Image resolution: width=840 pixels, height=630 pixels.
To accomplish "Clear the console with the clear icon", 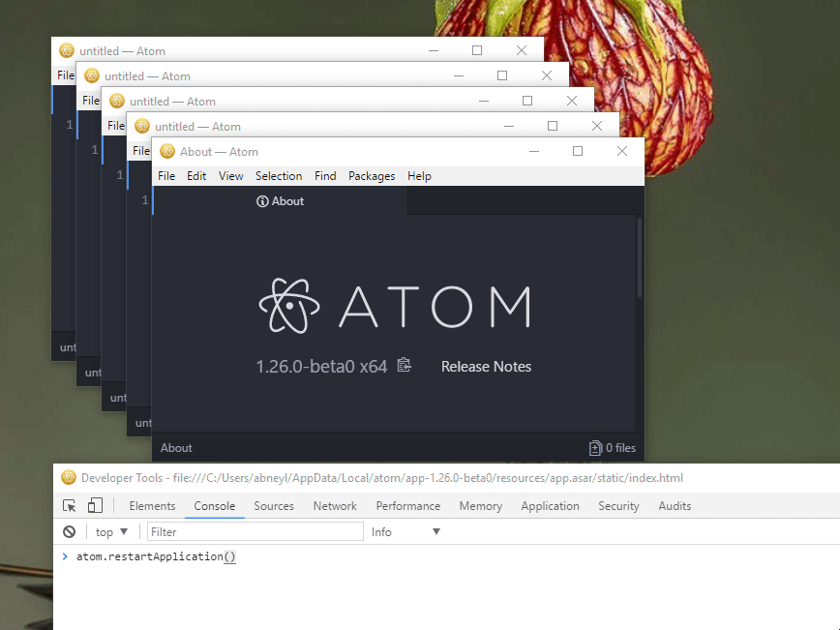I will 69,531.
